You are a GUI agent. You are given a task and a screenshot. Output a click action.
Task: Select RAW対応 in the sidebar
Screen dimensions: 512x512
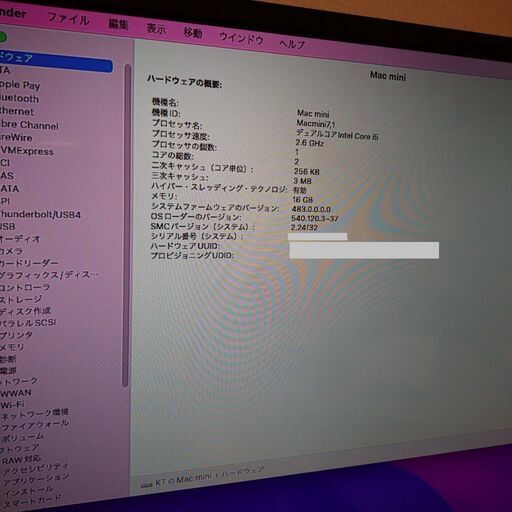coord(21,460)
